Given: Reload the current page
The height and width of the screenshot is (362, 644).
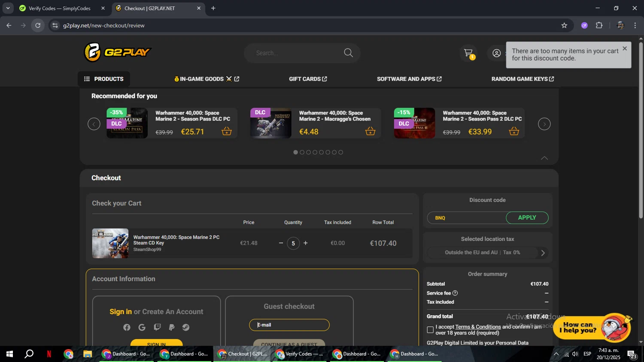Looking at the screenshot, I should coord(38,25).
